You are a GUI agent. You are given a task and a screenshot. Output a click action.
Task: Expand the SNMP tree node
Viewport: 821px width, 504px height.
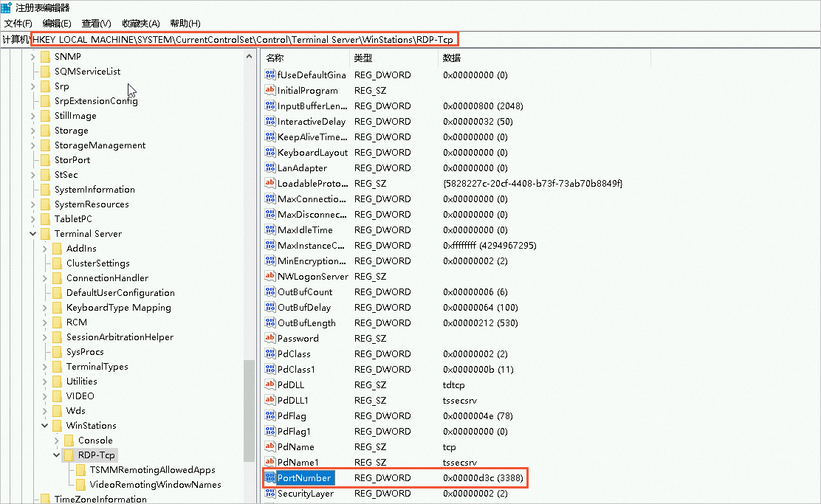pyautogui.click(x=32, y=57)
